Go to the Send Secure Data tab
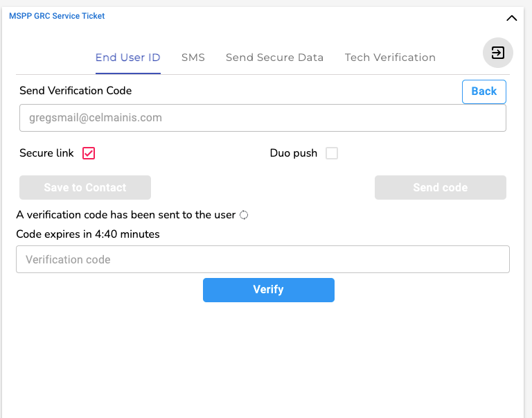 point(274,58)
